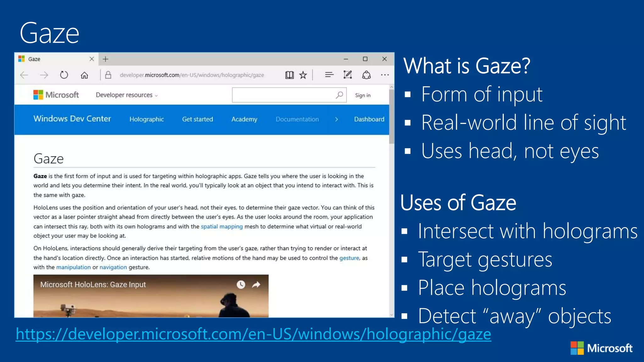The image size is (644, 362).
Task: Close the Gaze browser tab
Action: (x=92, y=59)
